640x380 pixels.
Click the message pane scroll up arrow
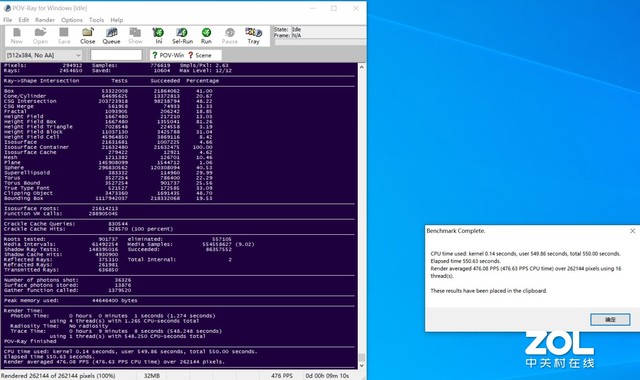pos(361,67)
